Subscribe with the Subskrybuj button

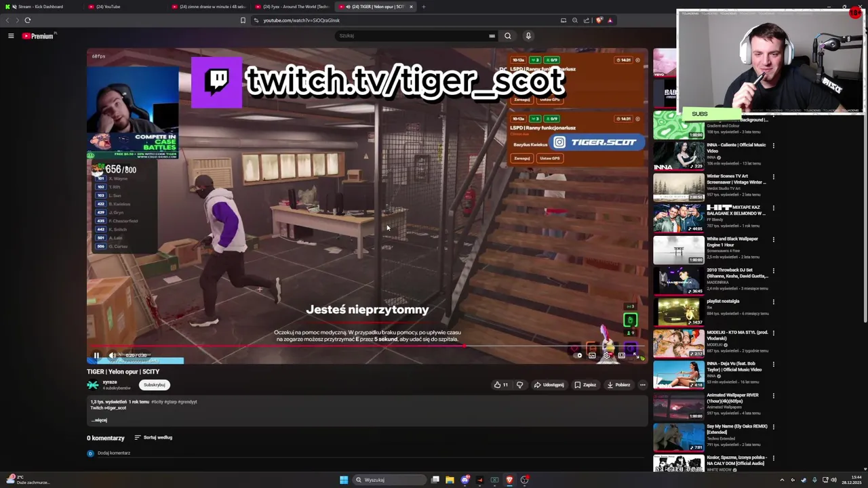click(x=154, y=385)
